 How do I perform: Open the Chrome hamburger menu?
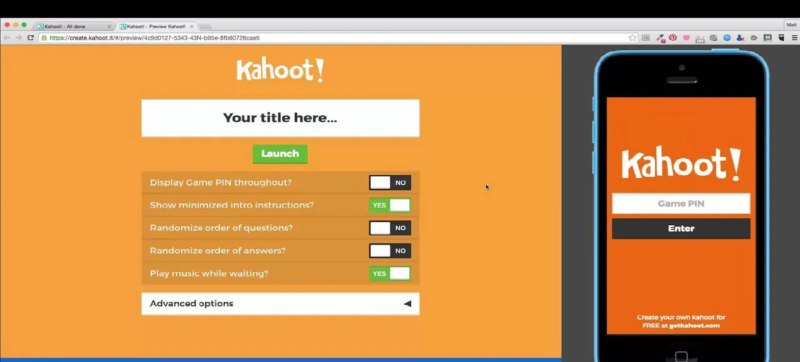(794, 38)
